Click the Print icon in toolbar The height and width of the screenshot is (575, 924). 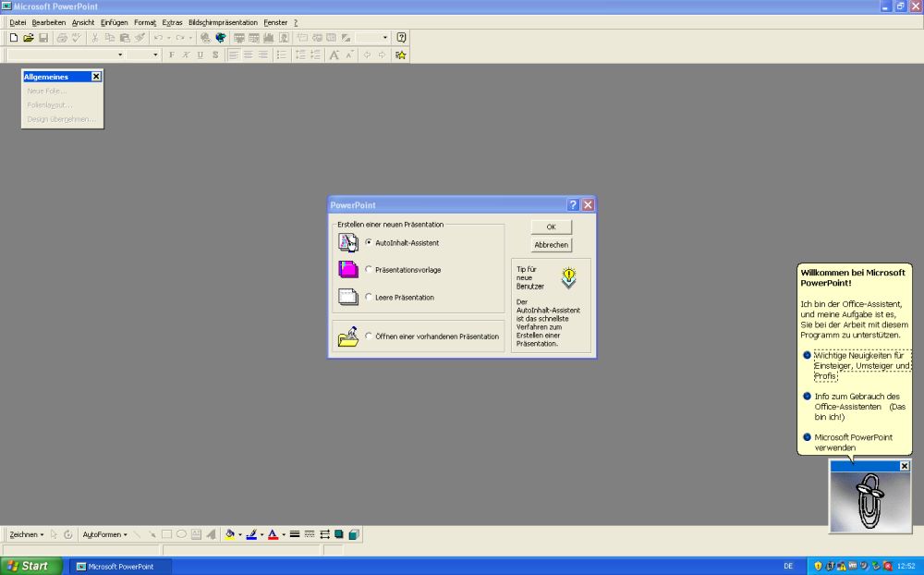click(62, 38)
